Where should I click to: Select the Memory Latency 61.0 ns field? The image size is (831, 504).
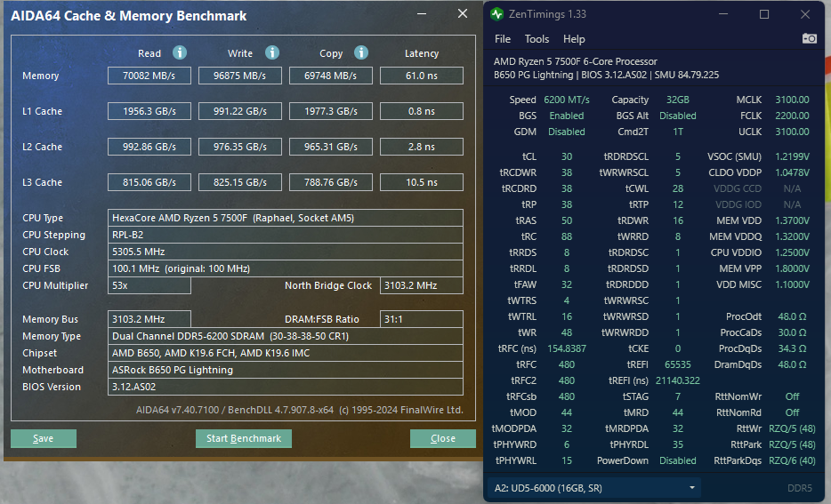coord(422,76)
